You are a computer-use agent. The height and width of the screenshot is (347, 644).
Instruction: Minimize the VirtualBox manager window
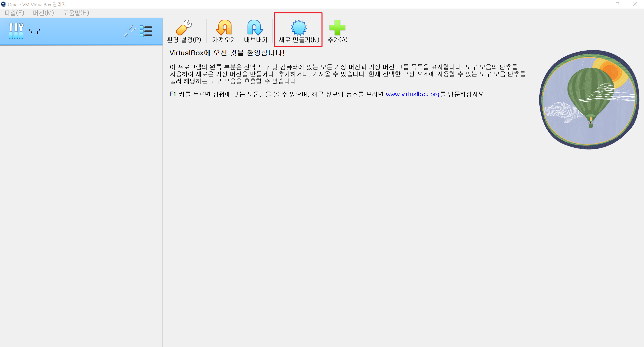pos(599,4)
